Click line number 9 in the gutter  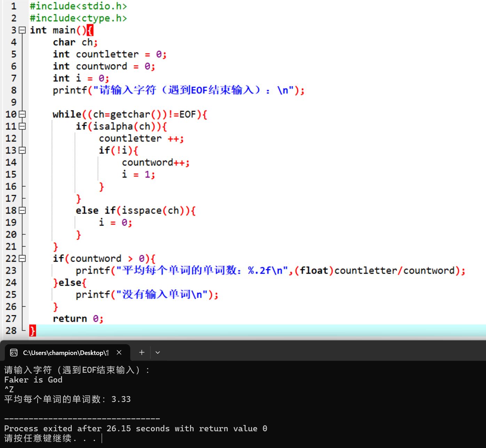[14, 102]
